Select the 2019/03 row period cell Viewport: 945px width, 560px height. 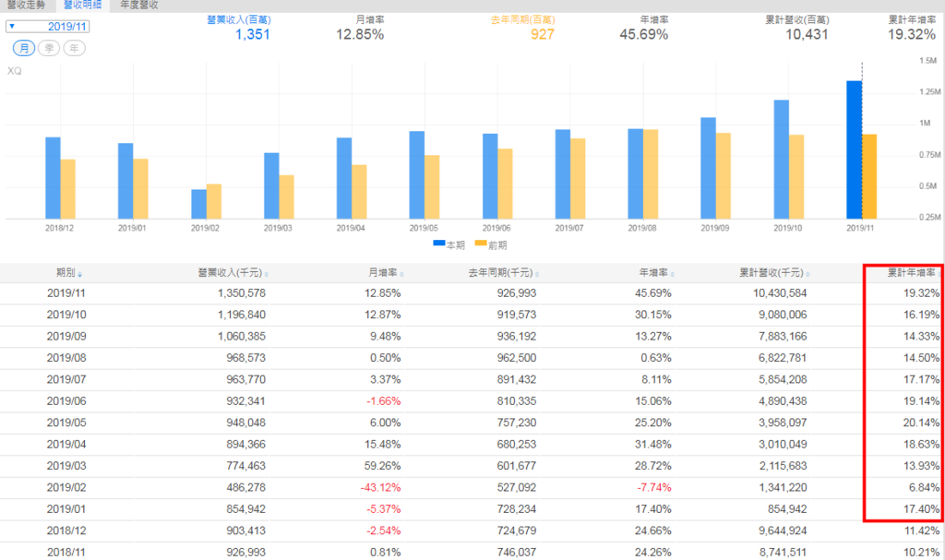click(66, 466)
